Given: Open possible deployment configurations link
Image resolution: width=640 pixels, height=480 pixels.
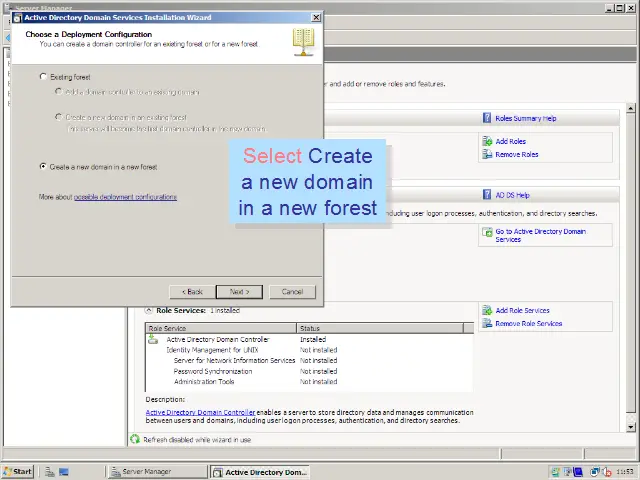Looking at the screenshot, I should [125, 197].
